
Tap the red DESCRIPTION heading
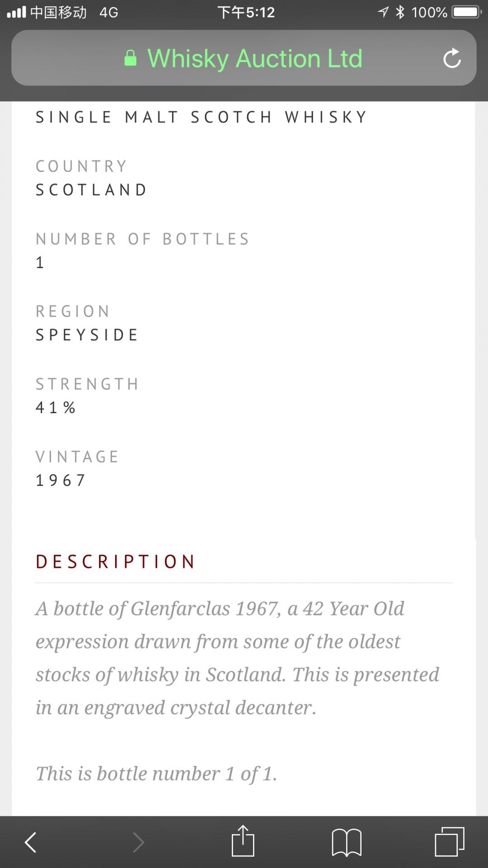tap(115, 562)
